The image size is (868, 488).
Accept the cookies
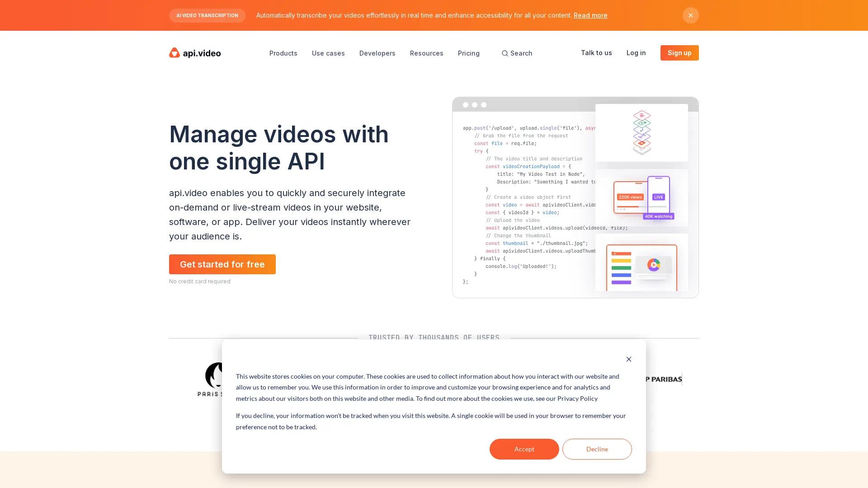pyautogui.click(x=524, y=449)
